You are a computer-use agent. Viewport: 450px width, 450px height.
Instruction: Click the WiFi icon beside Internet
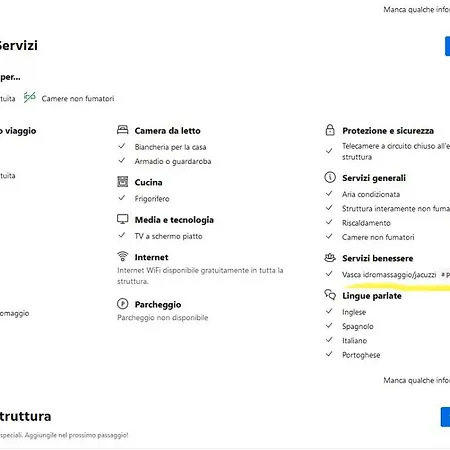123,256
